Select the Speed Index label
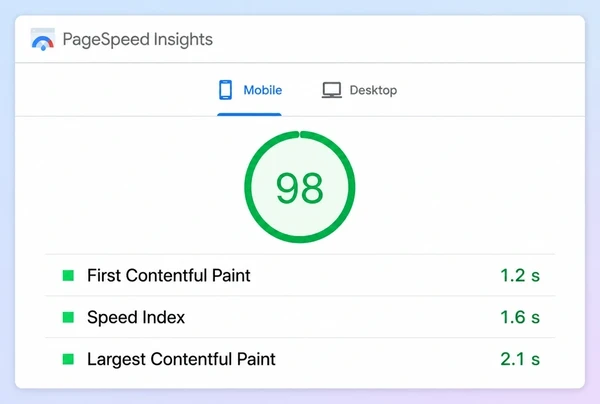The image size is (600, 404). [136, 317]
